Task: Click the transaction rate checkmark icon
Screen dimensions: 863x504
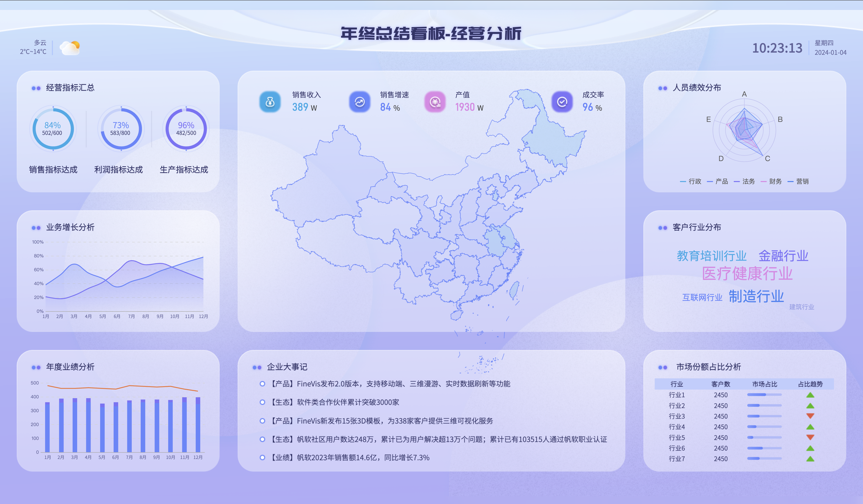Action: click(562, 102)
